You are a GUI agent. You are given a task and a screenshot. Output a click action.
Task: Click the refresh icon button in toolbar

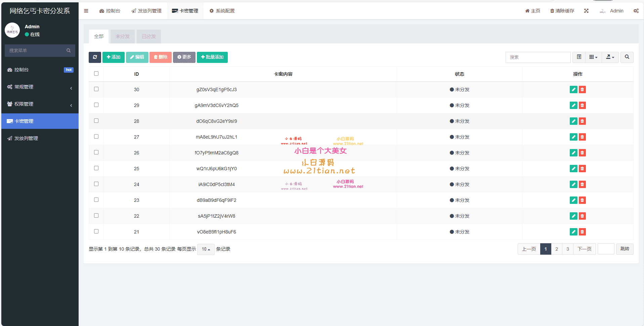95,57
